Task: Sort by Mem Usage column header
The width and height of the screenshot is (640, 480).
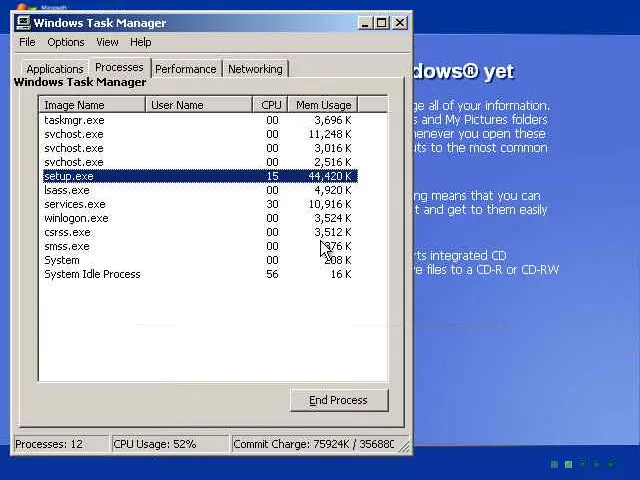Action: pyautogui.click(x=323, y=105)
